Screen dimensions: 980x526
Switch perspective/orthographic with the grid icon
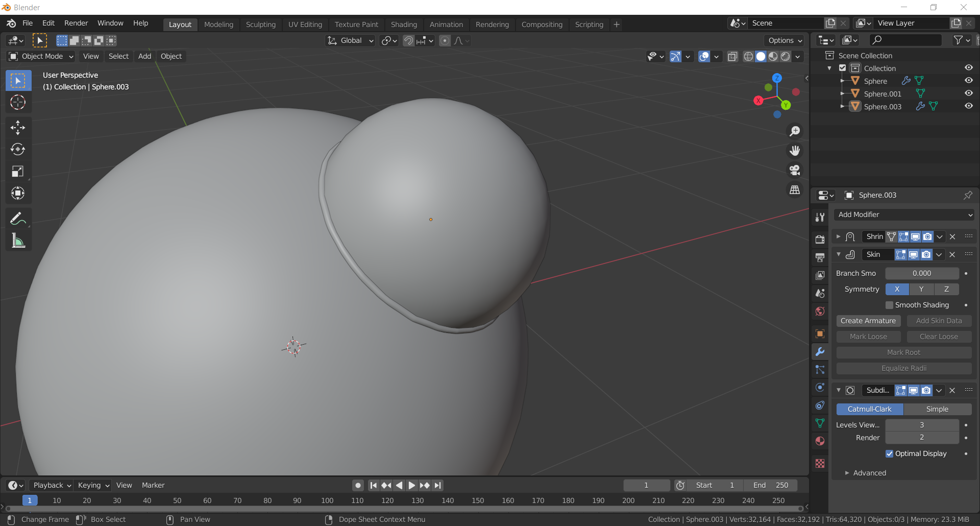click(795, 189)
